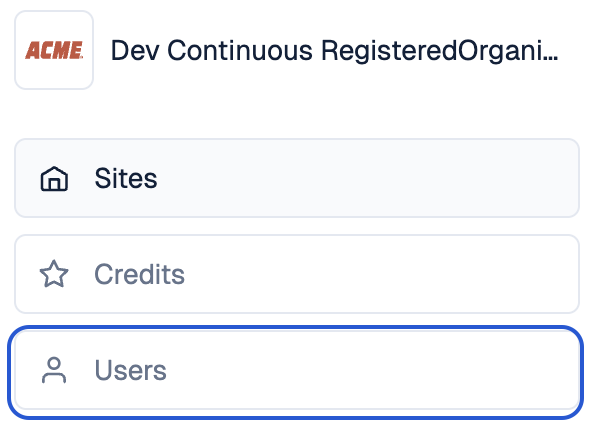Click the person icon beside Users
This screenshot has width=596, height=434.
point(54,370)
